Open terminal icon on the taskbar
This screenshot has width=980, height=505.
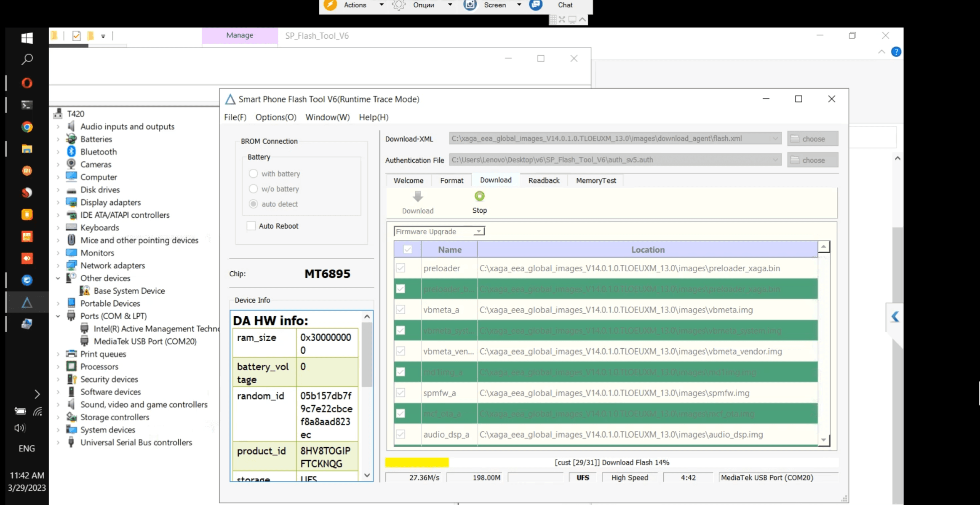coord(27,105)
